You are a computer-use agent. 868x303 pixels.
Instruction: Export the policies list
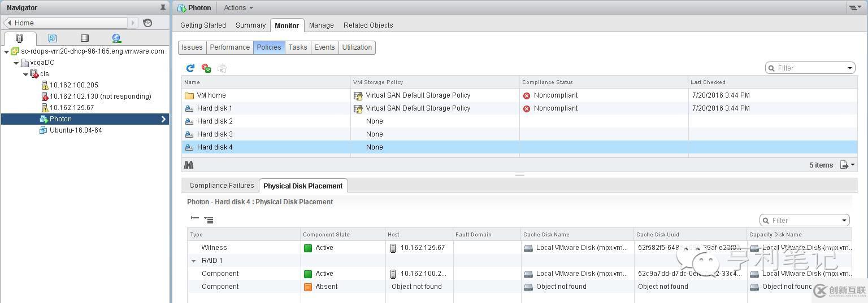coord(846,165)
